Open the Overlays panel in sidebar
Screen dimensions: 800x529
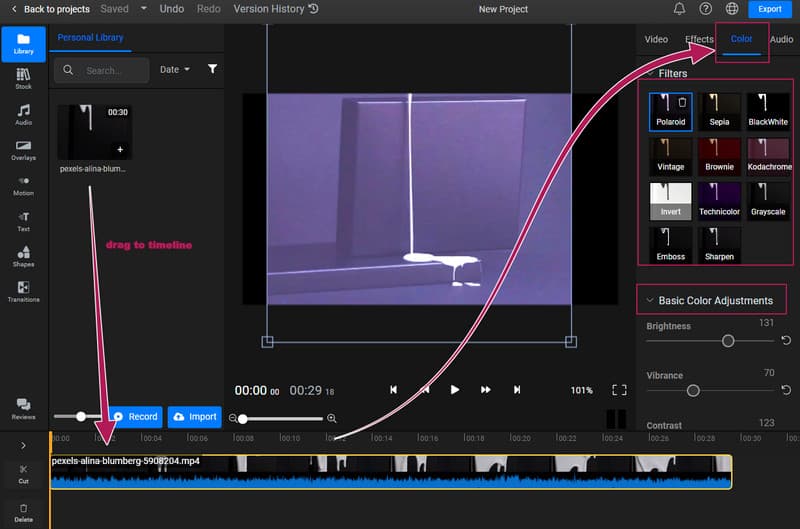23,150
